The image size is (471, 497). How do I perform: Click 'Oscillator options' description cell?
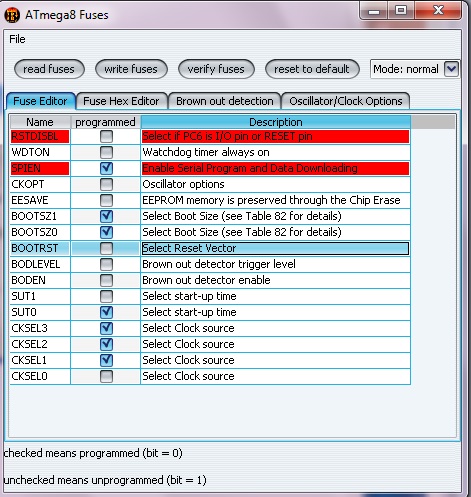[275, 184]
